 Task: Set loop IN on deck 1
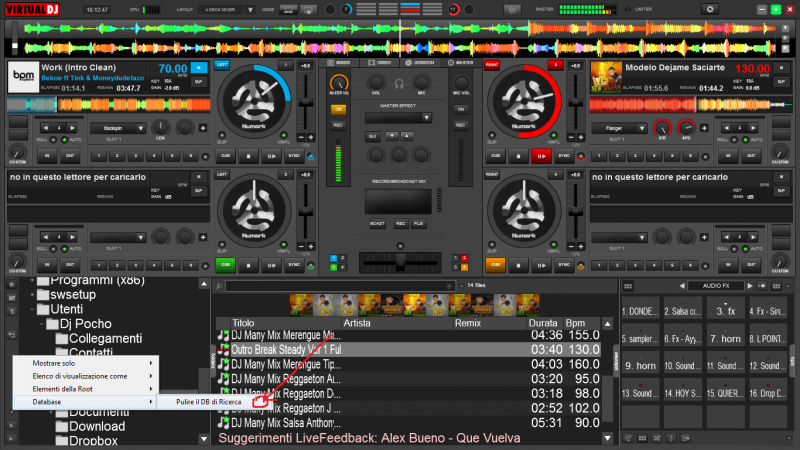pyautogui.click(x=47, y=156)
